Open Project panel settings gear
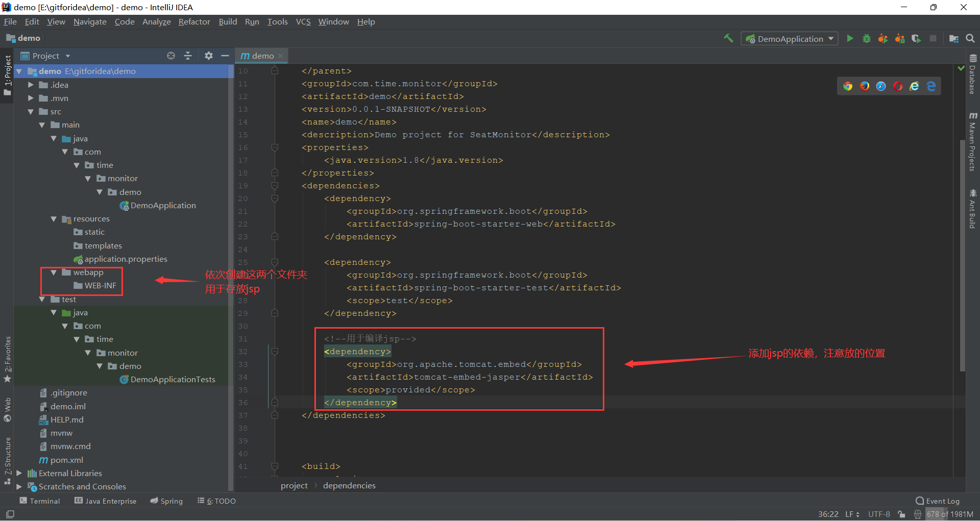 pos(208,56)
